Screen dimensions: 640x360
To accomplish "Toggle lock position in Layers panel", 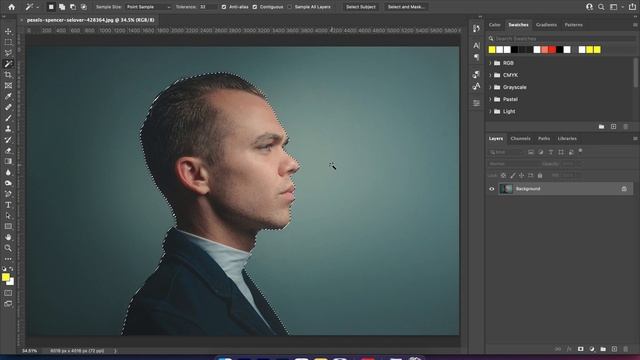I will tap(522, 176).
